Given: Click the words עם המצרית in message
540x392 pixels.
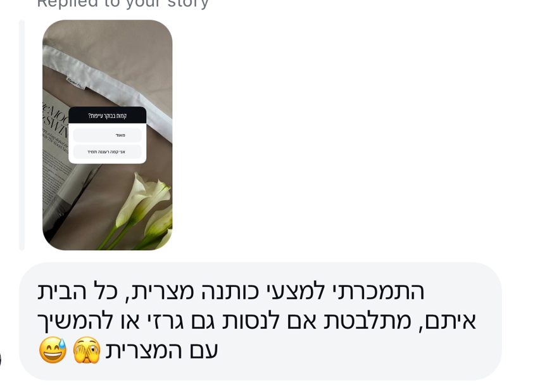Looking at the screenshot, I should click(161, 351).
